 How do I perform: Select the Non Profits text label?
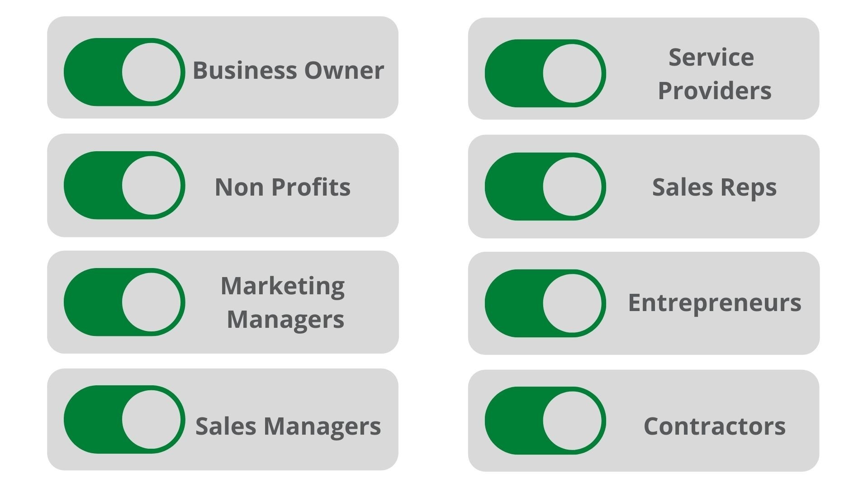point(282,187)
